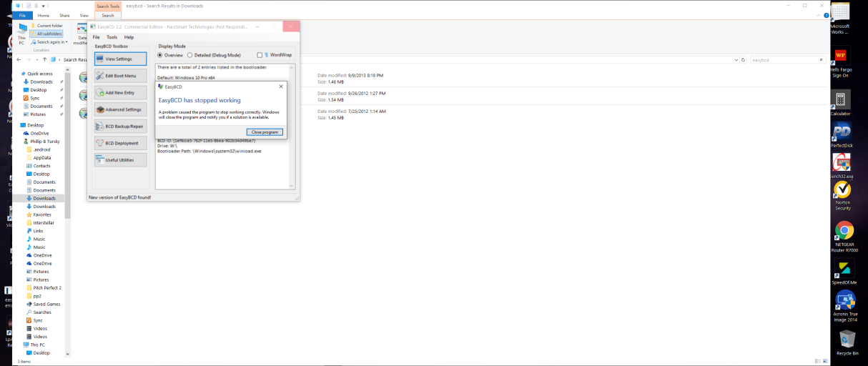Open Edit Boot Menu in EasyBCD

click(x=120, y=76)
